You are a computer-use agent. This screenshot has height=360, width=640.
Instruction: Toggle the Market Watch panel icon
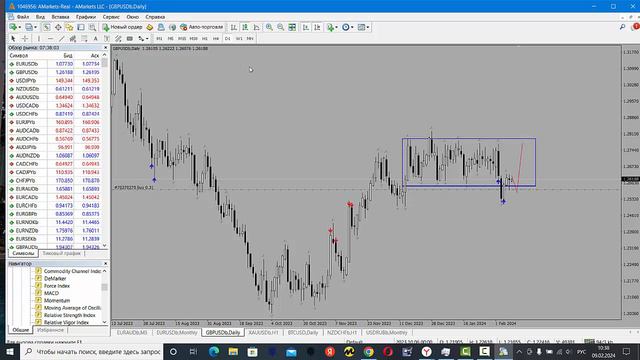[x=47, y=27]
